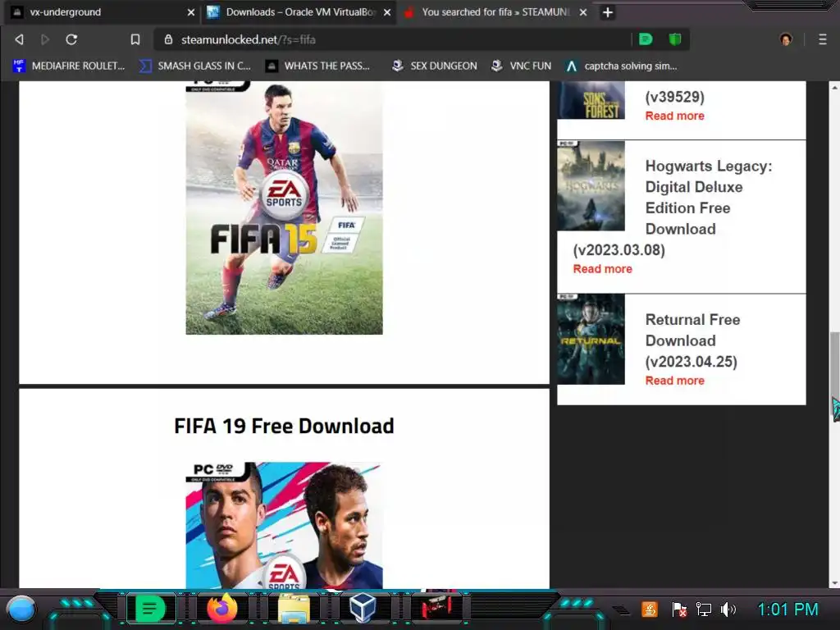
Task: Open the SEX DUNGEON bookmark
Action: point(435,66)
